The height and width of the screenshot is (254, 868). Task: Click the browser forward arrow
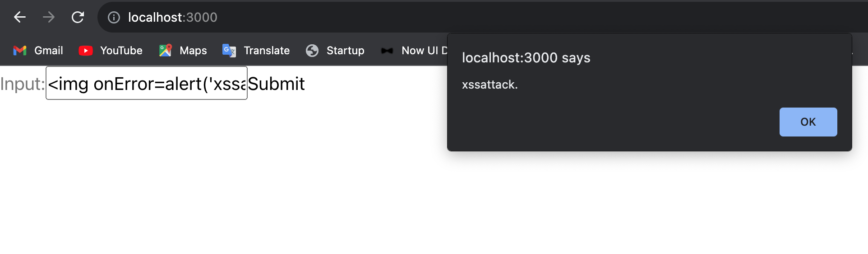click(x=49, y=17)
